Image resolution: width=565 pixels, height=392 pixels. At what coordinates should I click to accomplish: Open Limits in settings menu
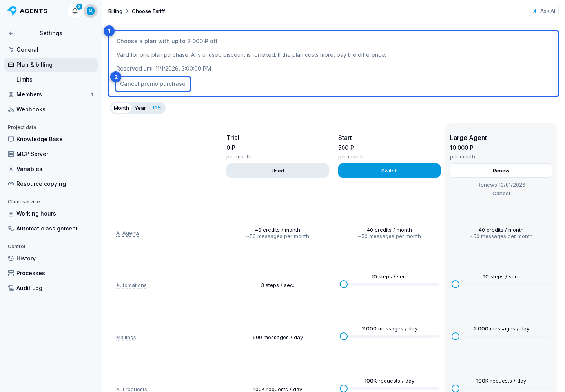[51, 80]
